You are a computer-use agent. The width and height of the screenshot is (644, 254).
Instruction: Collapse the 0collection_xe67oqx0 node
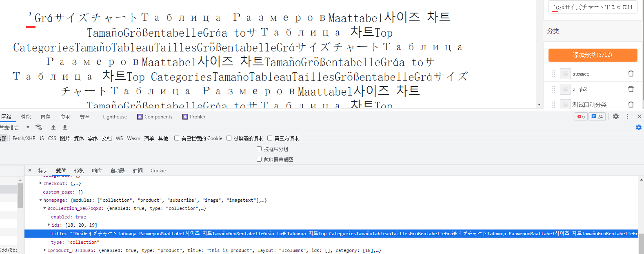pyautogui.click(x=45, y=208)
